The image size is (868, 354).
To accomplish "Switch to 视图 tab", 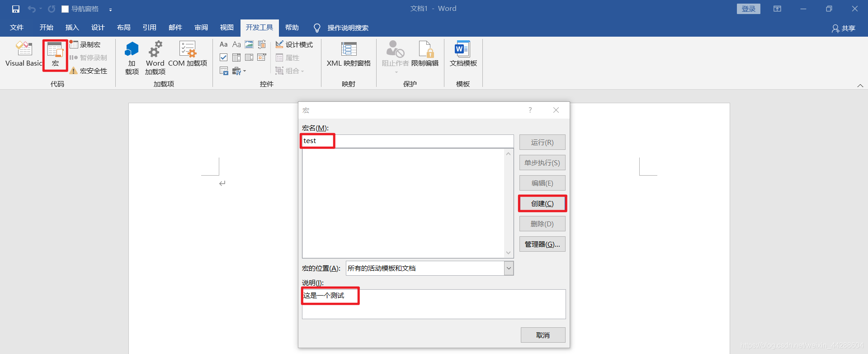I will (227, 28).
